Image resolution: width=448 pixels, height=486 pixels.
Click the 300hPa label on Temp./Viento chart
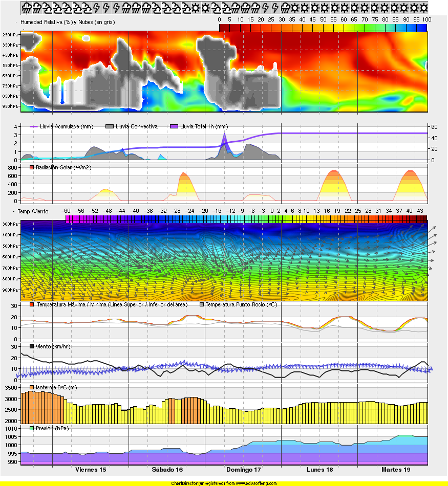(10, 224)
